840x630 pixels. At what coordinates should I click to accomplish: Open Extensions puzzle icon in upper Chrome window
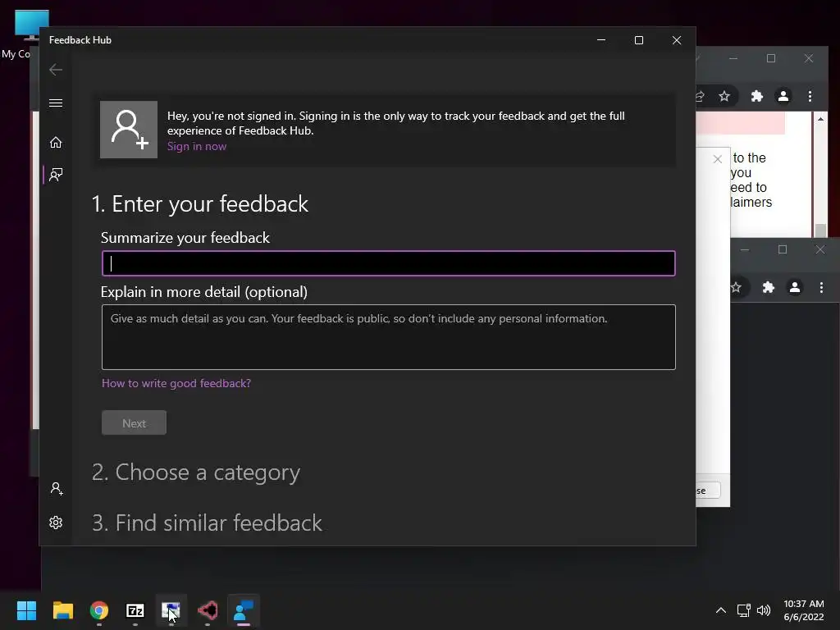pos(756,97)
